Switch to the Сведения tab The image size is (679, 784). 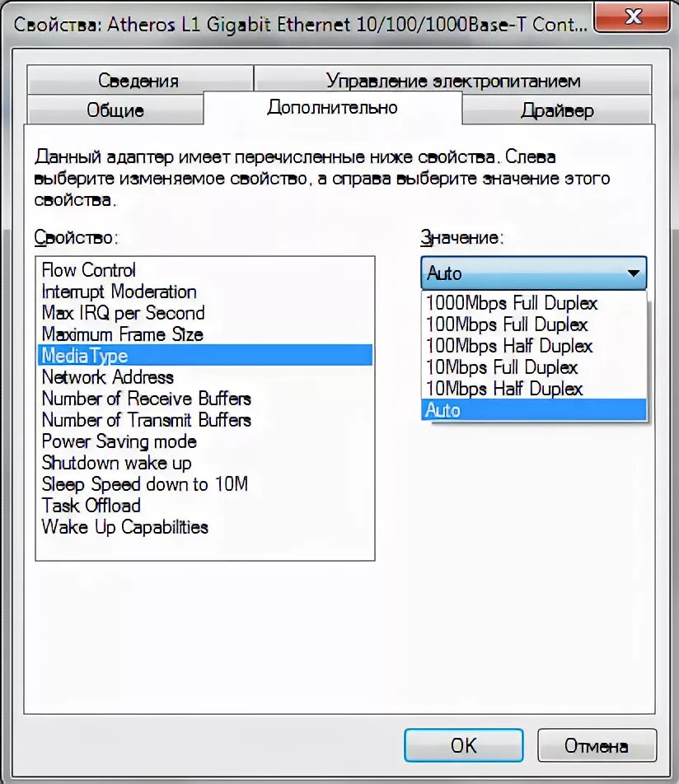[x=139, y=80]
